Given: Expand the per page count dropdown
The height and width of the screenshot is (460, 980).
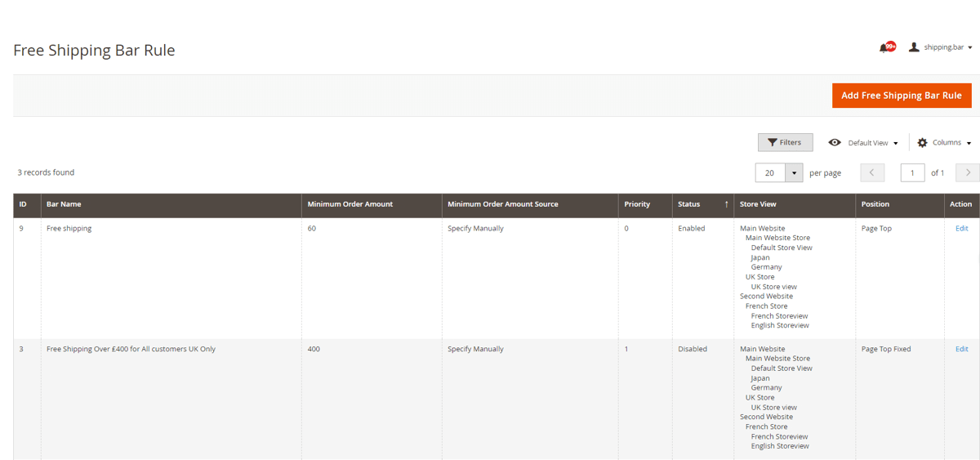Looking at the screenshot, I should 794,172.
